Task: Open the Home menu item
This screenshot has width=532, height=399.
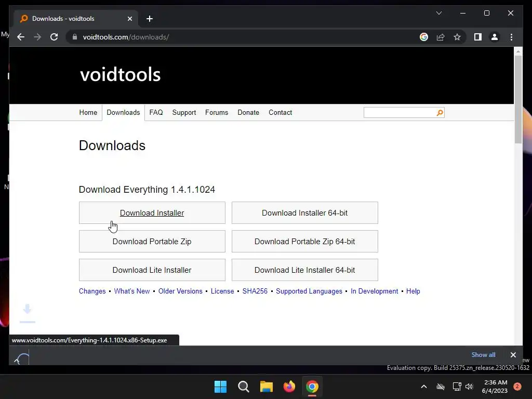Action: coord(88,112)
